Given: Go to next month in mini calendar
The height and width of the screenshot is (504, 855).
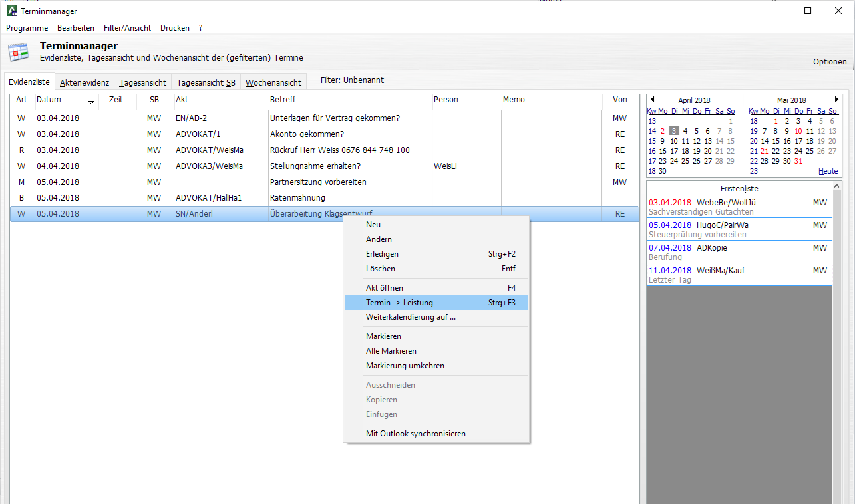Looking at the screenshot, I should pyautogui.click(x=836, y=100).
